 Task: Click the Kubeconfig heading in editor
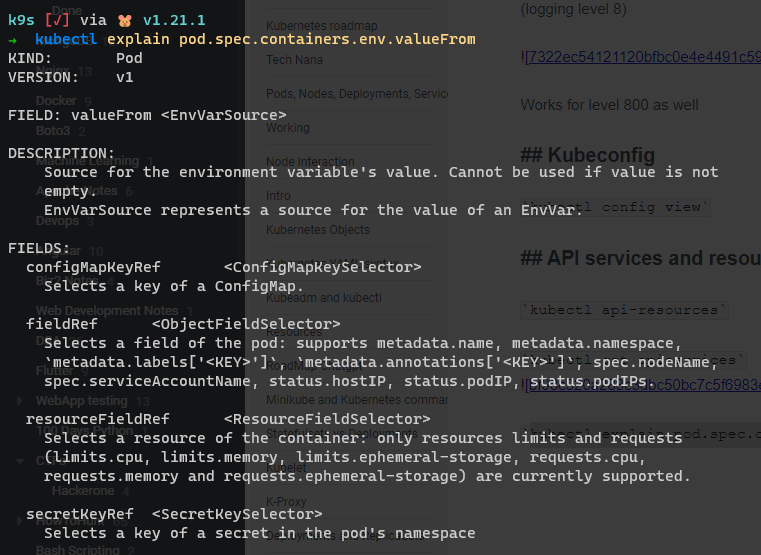(x=588, y=155)
